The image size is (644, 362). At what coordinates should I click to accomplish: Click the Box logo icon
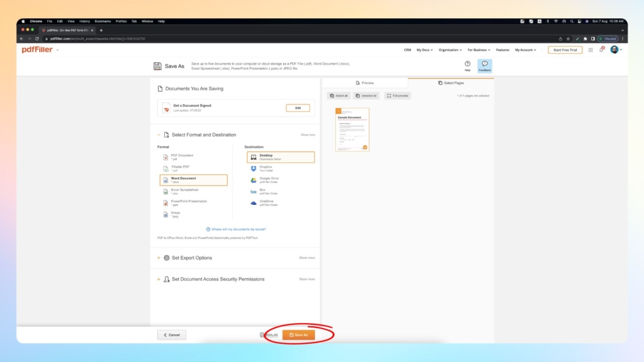[x=253, y=192]
